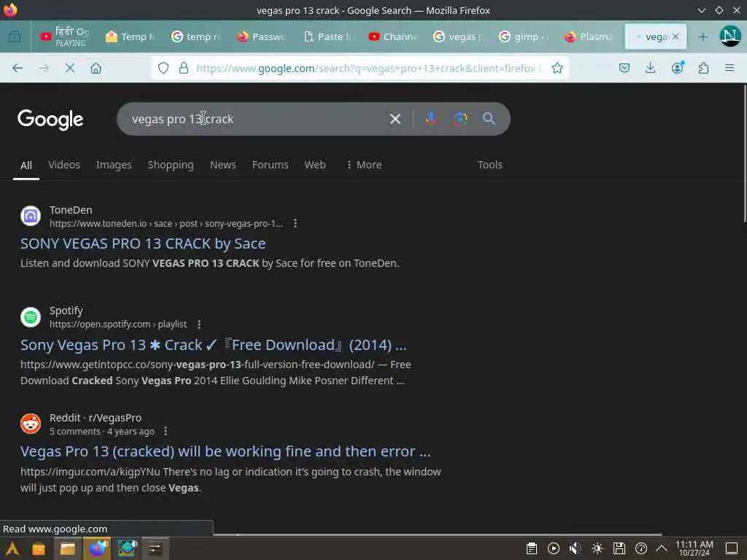
Task: Click the Google logo
Action: tap(50, 119)
